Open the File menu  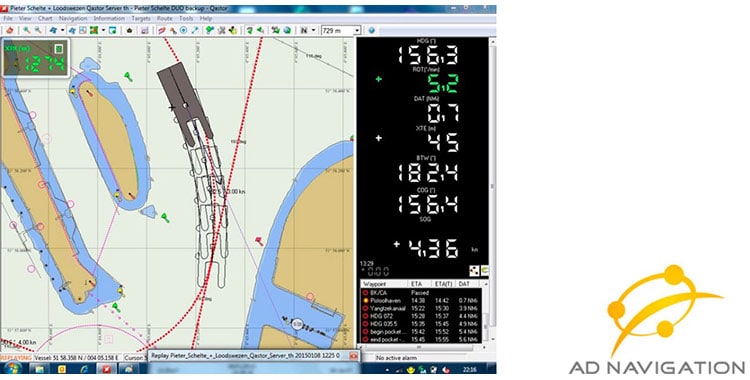click(8, 18)
